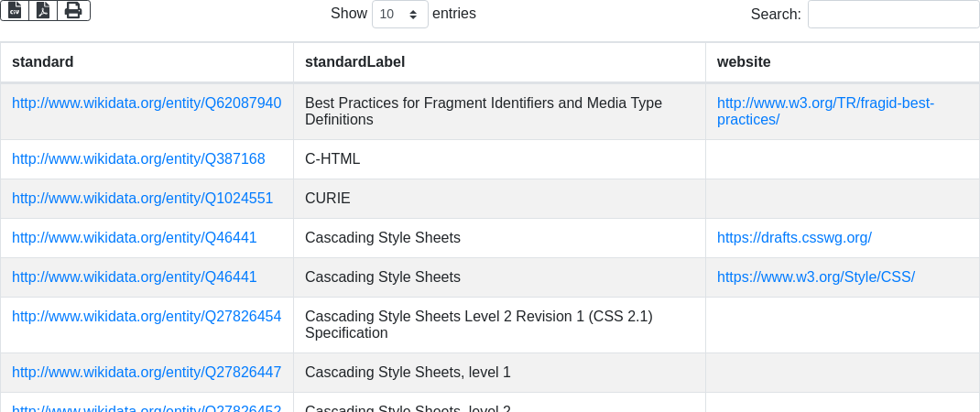Screen dimensions: 980x412
Task: Export the table as CSV
Action: [x=15, y=10]
